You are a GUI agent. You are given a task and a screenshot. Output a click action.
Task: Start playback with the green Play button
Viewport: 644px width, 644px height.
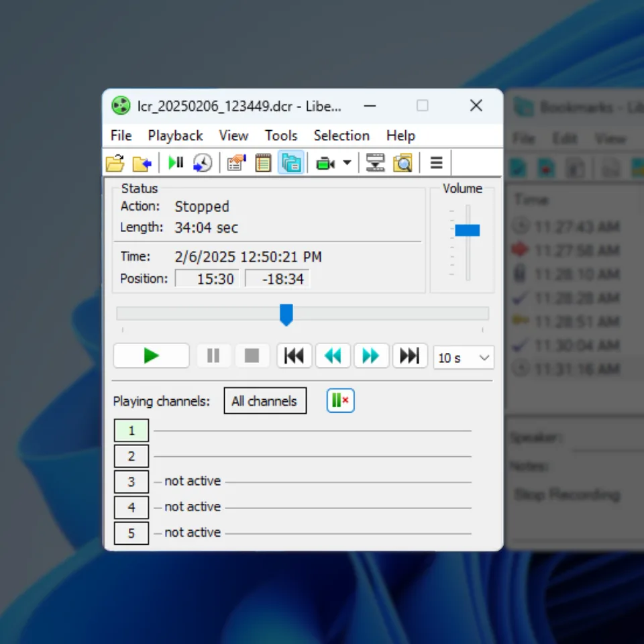click(x=151, y=356)
